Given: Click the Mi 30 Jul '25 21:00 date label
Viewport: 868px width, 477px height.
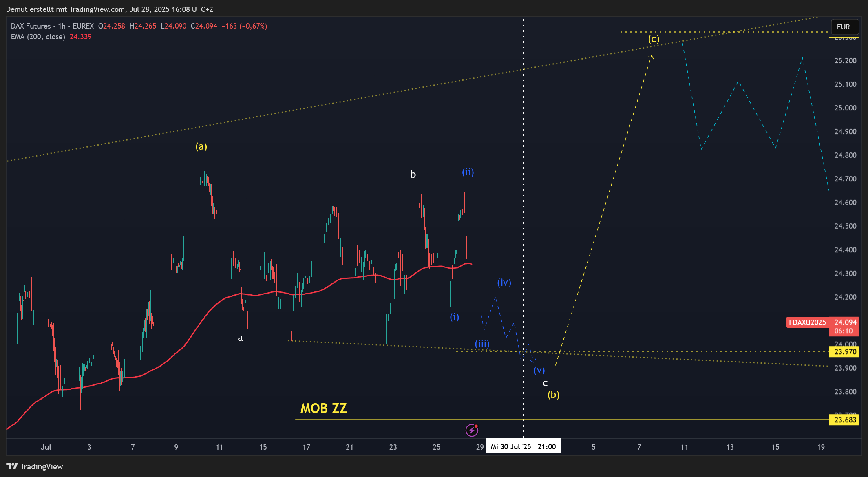Looking at the screenshot, I should click(523, 446).
